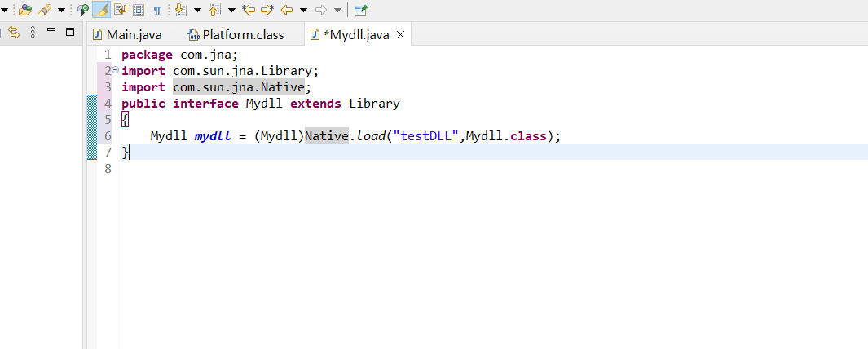868x349 pixels.
Task: Maximize the left side panel
Action: tap(70, 32)
